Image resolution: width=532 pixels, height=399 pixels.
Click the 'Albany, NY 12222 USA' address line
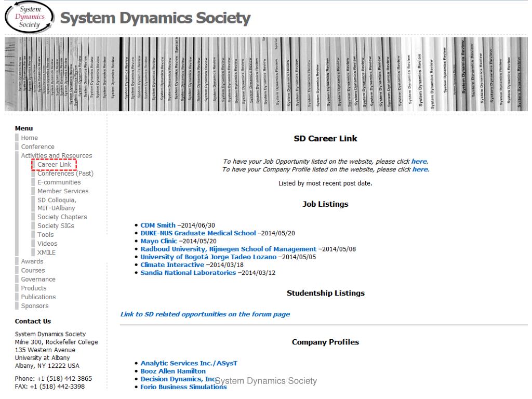tap(47, 366)
